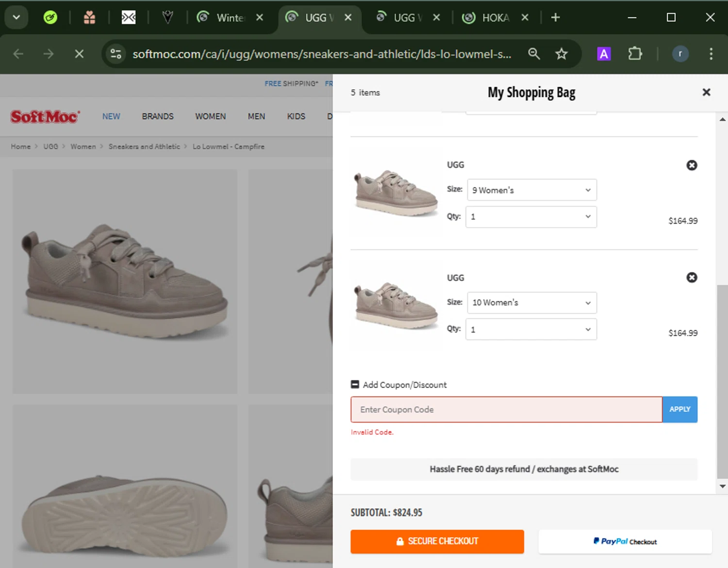Image resolution: width=728 pixels, height=568 pixels.
Task: Close the Winter tab
Action: click(x=260, y=17)
